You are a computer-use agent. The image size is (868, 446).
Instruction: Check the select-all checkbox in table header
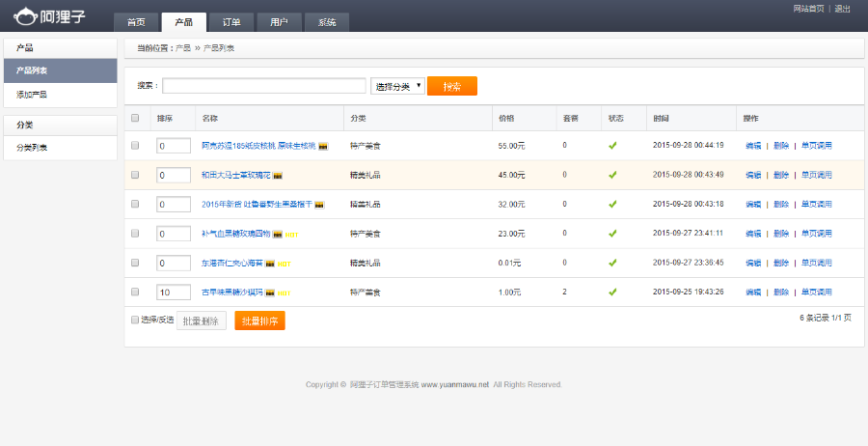(x=135, y=118)
